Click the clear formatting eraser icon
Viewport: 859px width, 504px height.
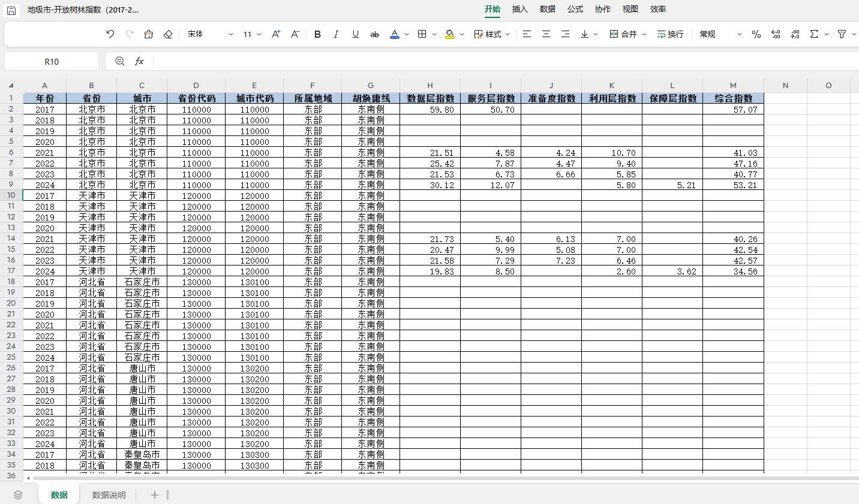168,34
